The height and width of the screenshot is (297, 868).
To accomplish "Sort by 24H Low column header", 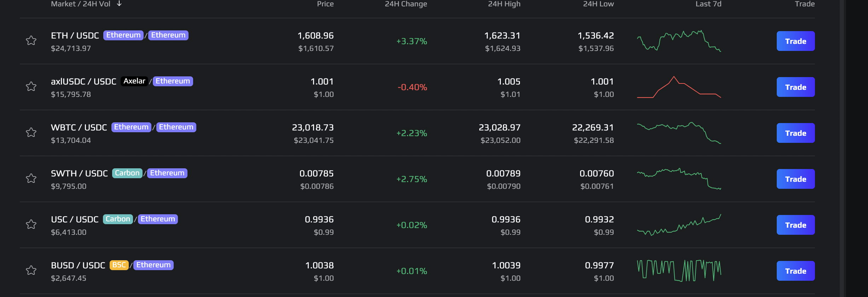I will coord(598,4).
